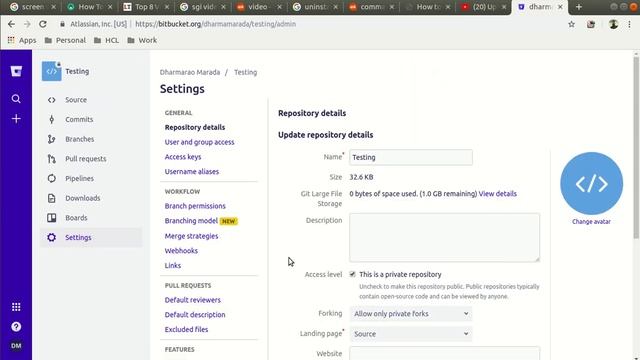This screenshot has width=640, height=360.
Task: Click the large blue repository avatar
Action: [591, 184]
